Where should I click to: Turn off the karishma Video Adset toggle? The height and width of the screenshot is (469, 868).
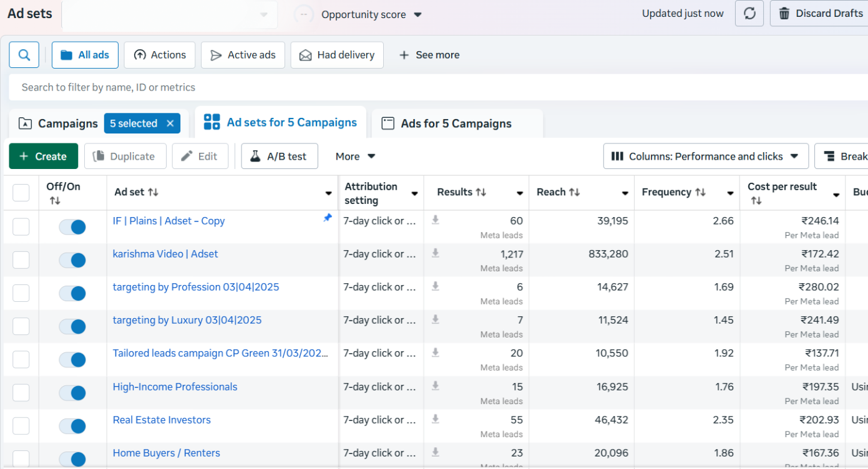point(72,260)
